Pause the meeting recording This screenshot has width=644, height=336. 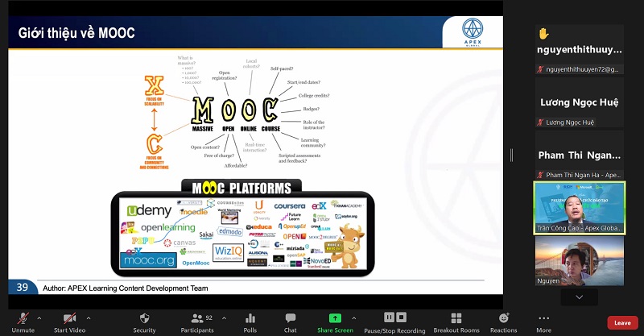point(389,317)
